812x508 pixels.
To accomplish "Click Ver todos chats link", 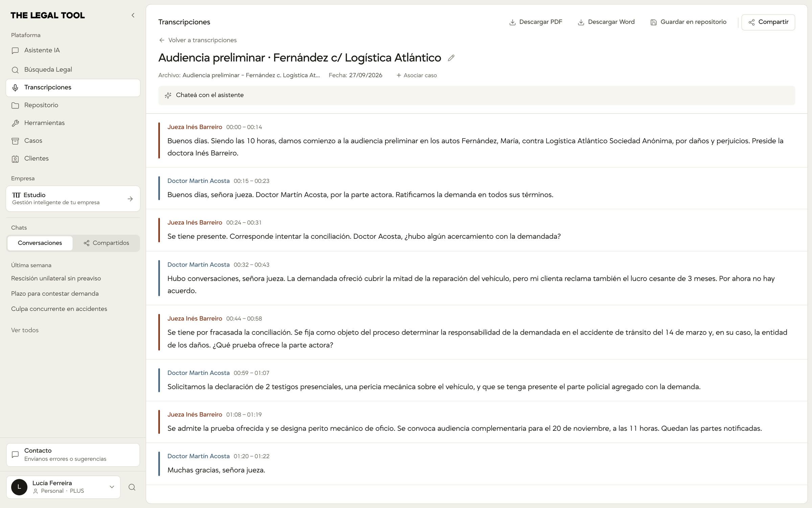I will pyautogui.click(x=25, y=330).
